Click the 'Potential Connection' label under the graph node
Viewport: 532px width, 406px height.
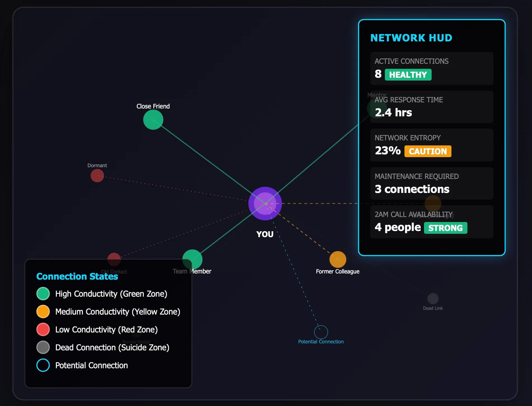pyautogui.click(x=321, y=342)
